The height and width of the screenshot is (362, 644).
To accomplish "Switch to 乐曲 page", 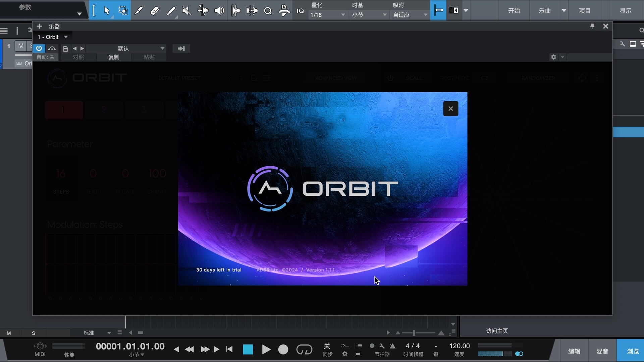I will (x=545, y=11).
